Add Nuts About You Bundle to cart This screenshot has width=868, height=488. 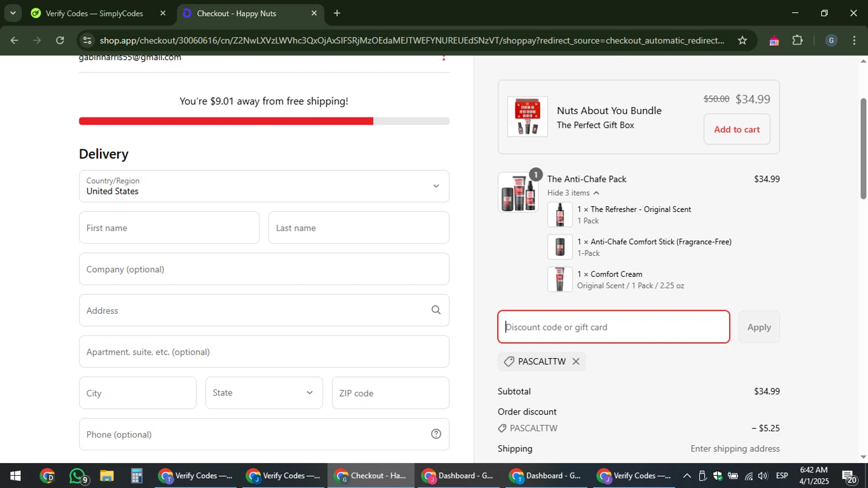737,129
